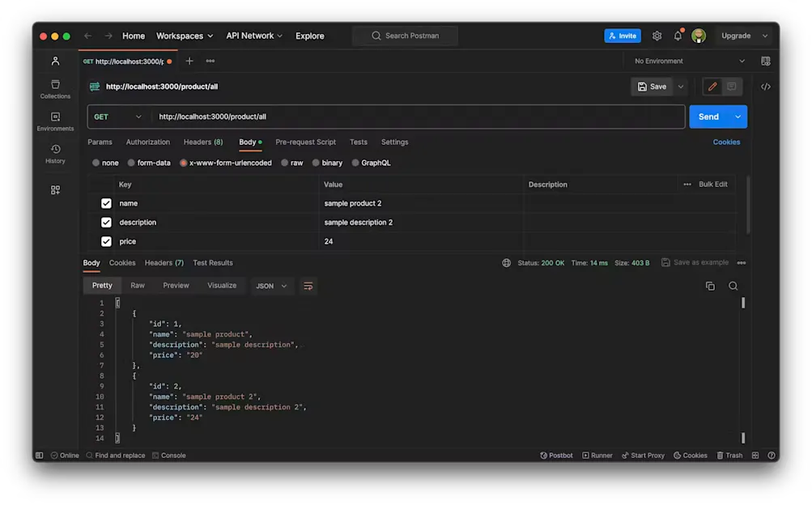The image size is (812, 505).
Task: Toggle line wrap in response viewer
Action: coord(308,286)
